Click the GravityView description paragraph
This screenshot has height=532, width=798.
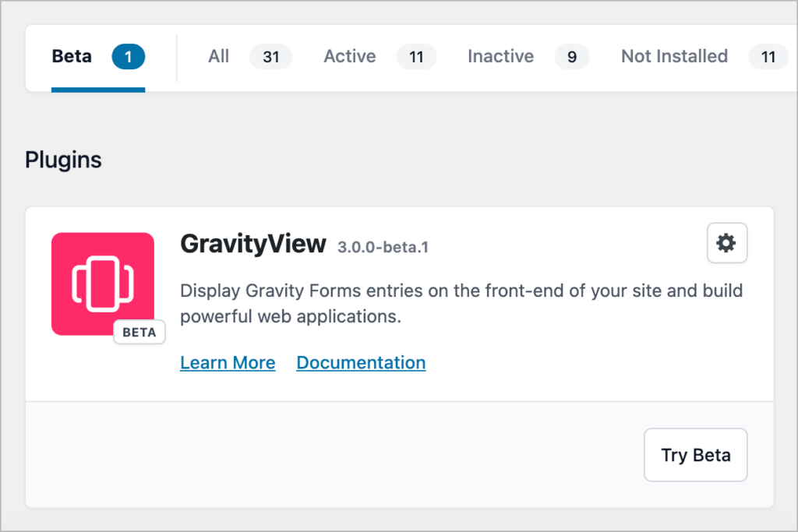click(461, 304)
